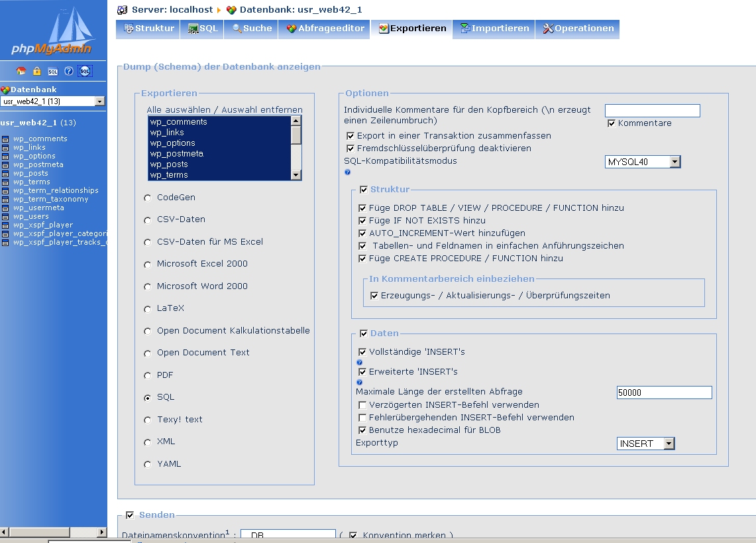Click the Maximale Länge field with 50000
This screenshot has width=756, height=543.
(x=665, y=392)
